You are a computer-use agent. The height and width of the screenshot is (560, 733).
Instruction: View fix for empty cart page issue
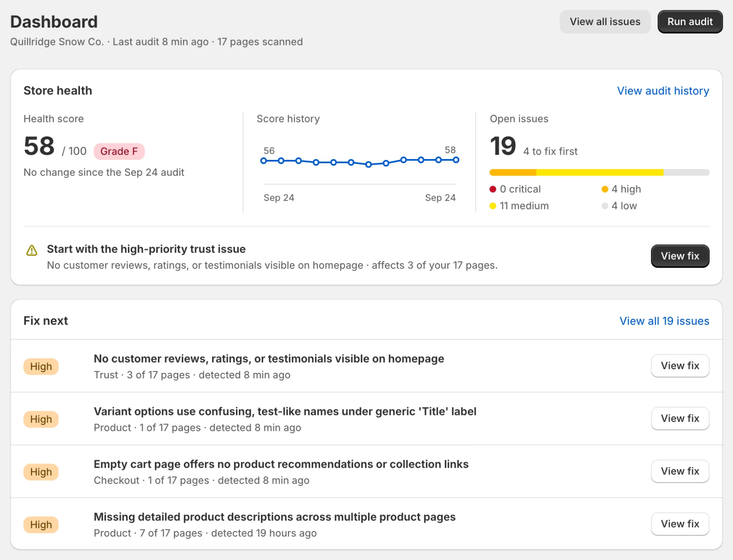(x=680, y=471)
